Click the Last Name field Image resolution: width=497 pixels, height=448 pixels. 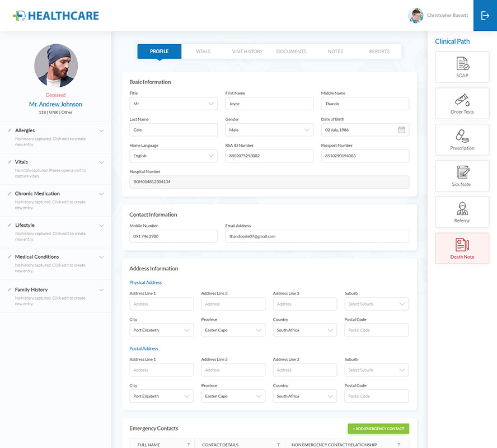(x=174, y=130)
